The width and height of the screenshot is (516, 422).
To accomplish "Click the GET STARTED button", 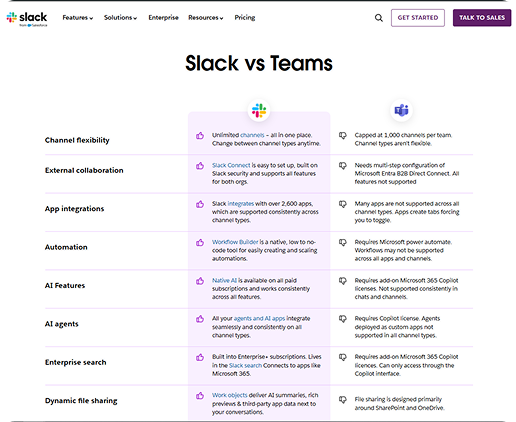I will tap(418, 18).
